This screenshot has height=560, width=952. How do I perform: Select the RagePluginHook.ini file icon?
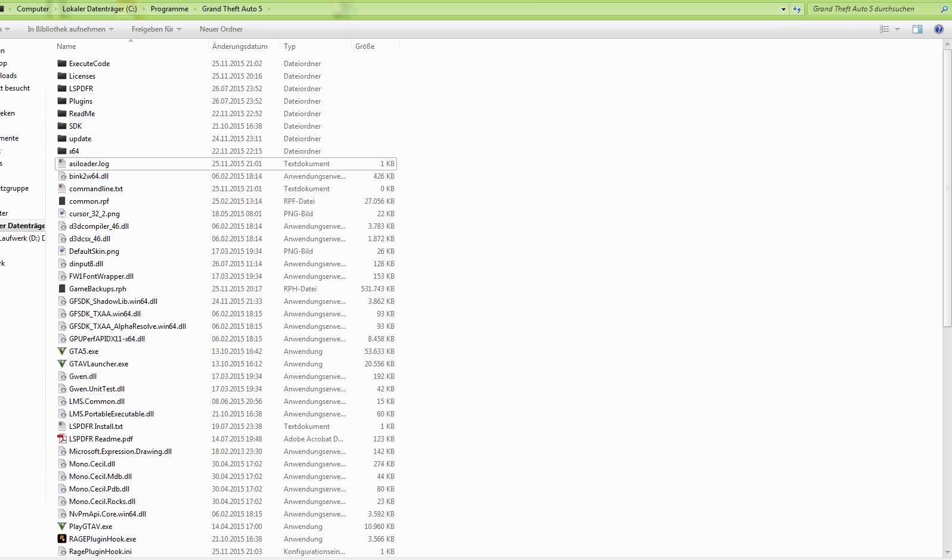tap(62, 551)
